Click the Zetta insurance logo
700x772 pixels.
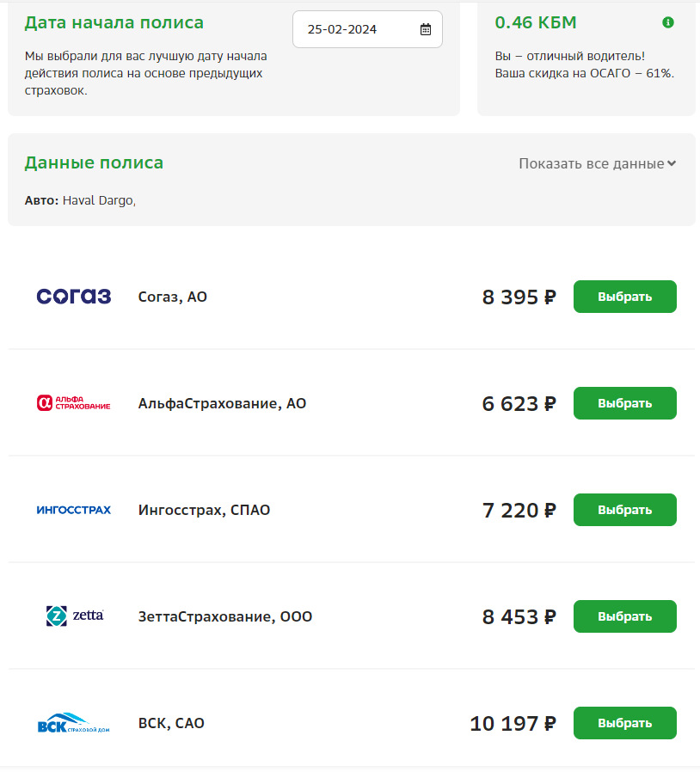(74, 616)
